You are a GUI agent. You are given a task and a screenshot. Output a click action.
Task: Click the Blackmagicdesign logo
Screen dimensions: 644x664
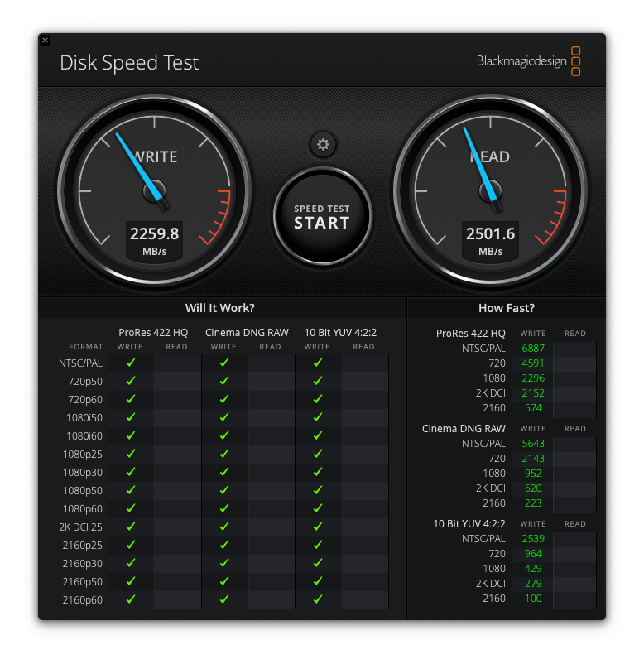pos(528,60)
